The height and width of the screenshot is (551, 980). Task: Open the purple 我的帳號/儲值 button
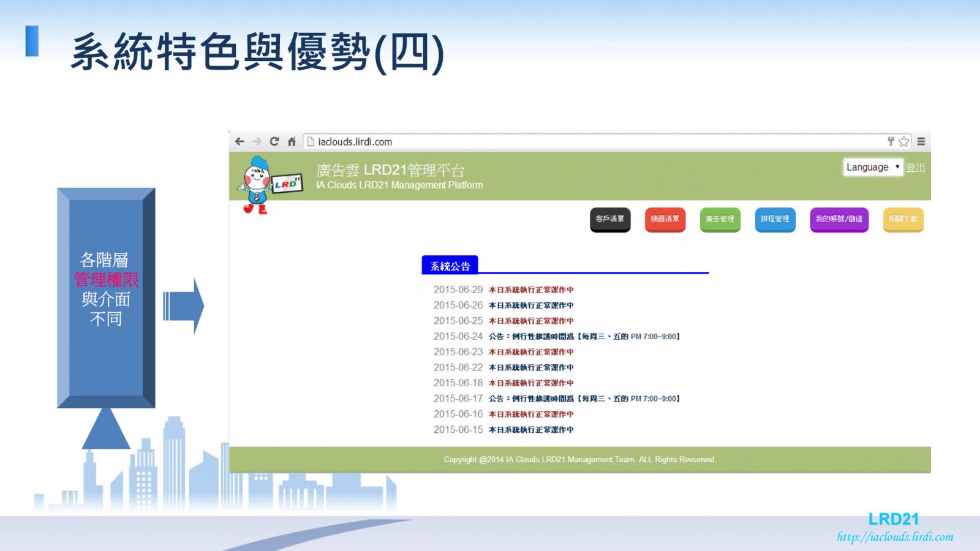tap(839, 219)
